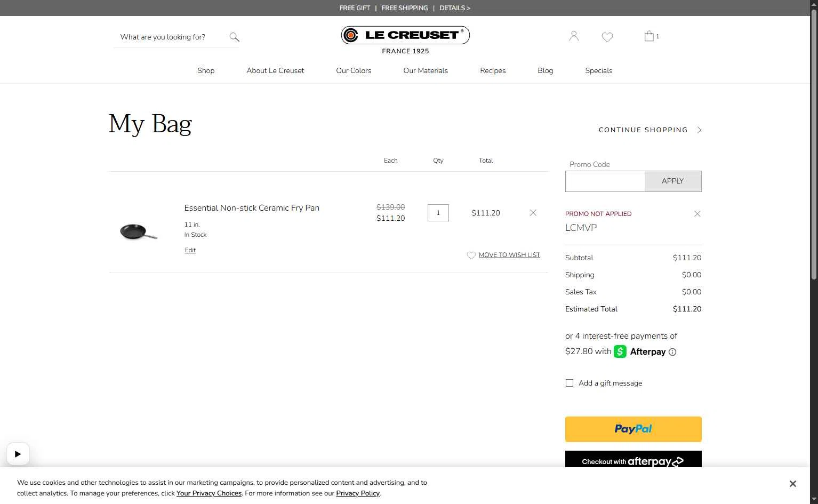
Task: Open the Our Colors menu
Action: [x=354, y=70]
